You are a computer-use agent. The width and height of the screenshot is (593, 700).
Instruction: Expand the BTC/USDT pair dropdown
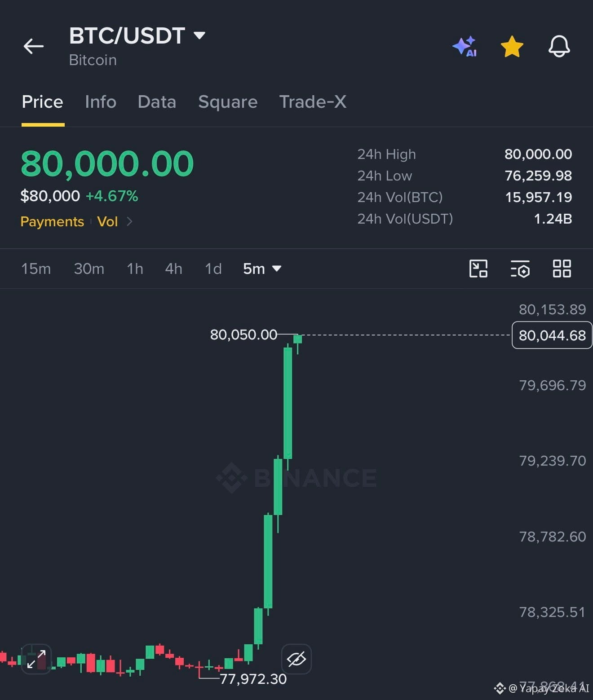[x=199, y=35]
